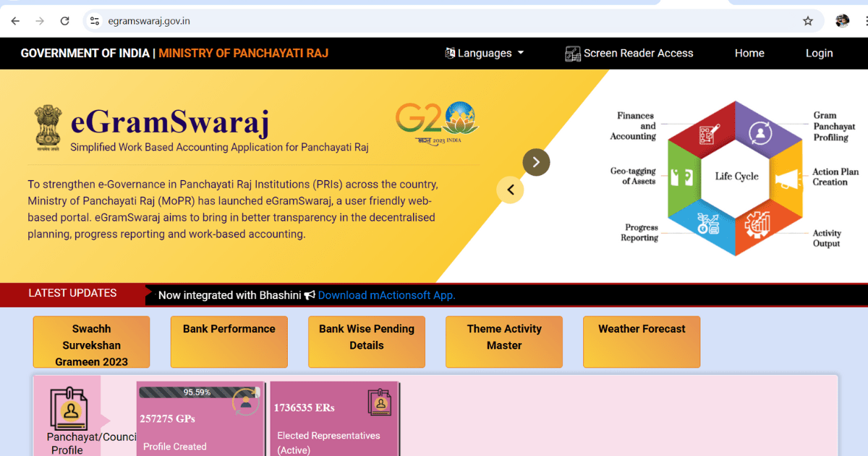Image resolution: width=868 pixels, height=456 pixels.
Task: Click the GOVERNMENT OF INDIA text
Action: 85,53
